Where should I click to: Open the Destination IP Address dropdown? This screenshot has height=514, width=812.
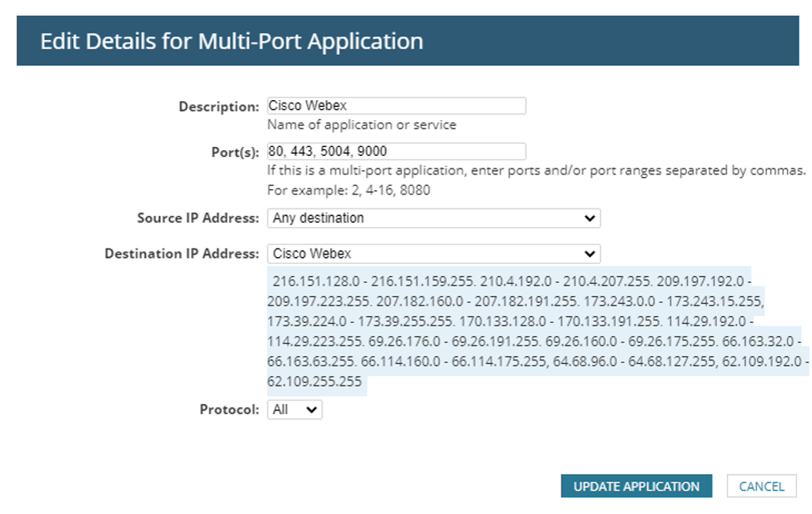coord(434,254)
